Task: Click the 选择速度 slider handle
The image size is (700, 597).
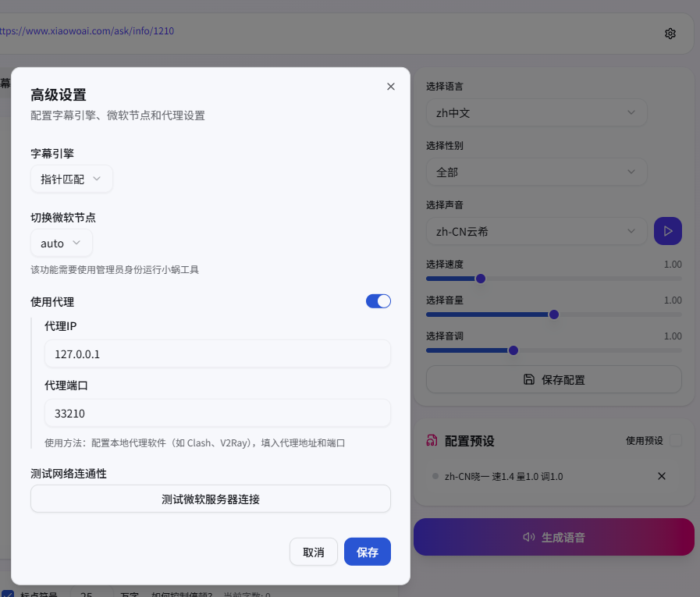Action: point(481,279)
